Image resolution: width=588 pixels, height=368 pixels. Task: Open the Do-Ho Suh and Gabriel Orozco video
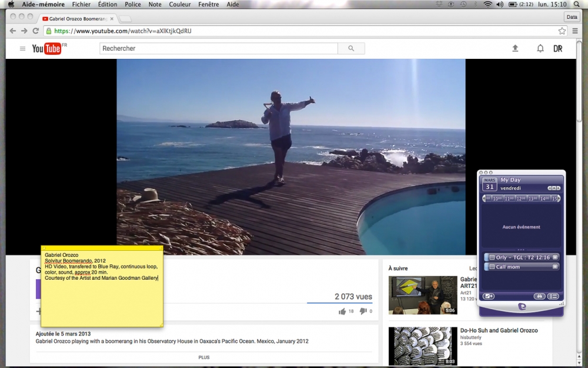pos(499,331)
